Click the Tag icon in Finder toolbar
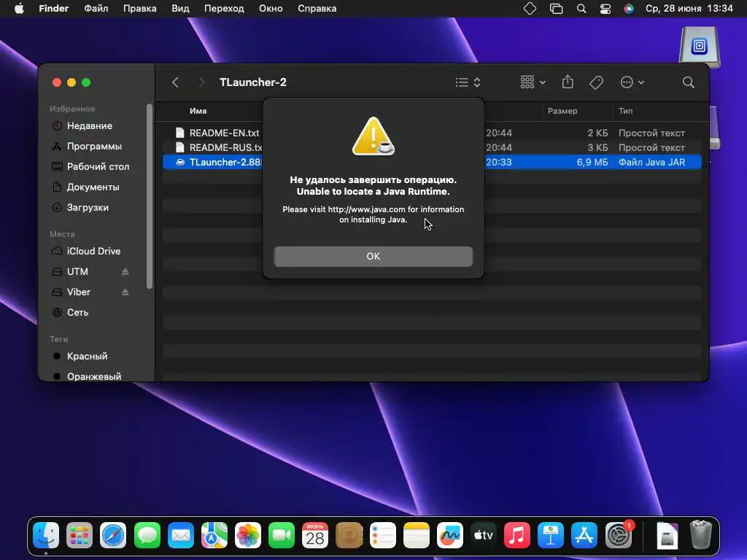 point(596,82)
